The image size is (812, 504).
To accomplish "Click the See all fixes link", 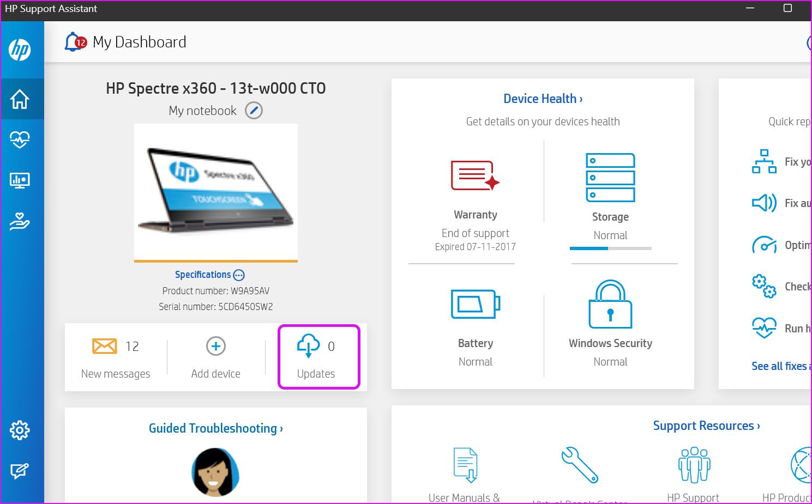I will [780, 366].
